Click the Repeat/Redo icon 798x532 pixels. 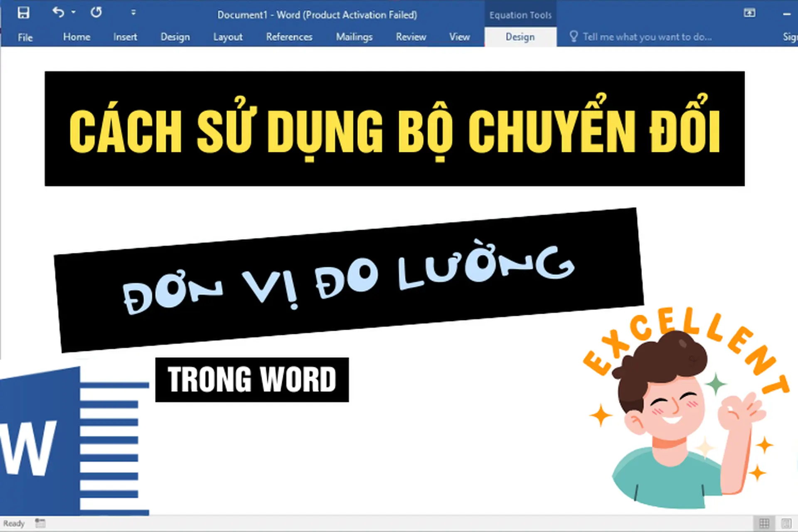click(x=96, y=13)
